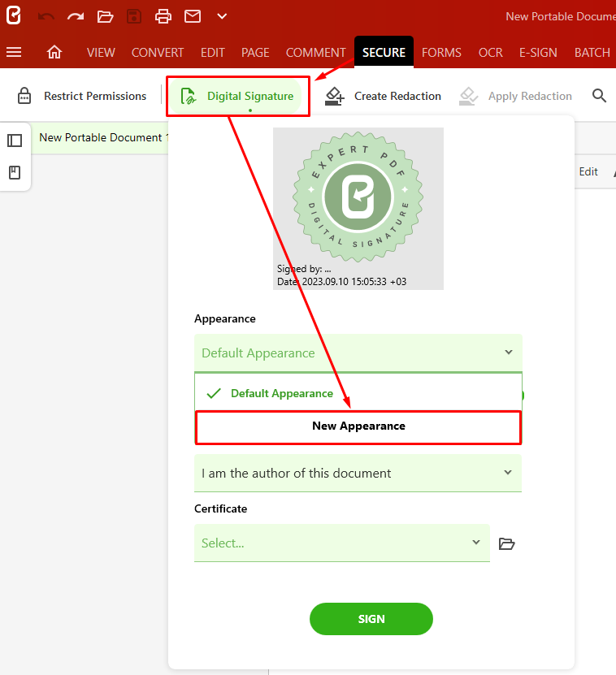The width and height of the screenshot is (616, 675).
Task: Click the Restrict Permissions label
Action: 95,96
